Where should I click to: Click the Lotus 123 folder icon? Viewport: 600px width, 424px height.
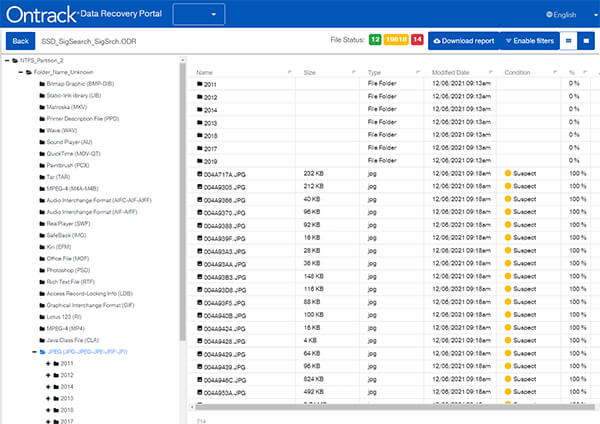42,317
